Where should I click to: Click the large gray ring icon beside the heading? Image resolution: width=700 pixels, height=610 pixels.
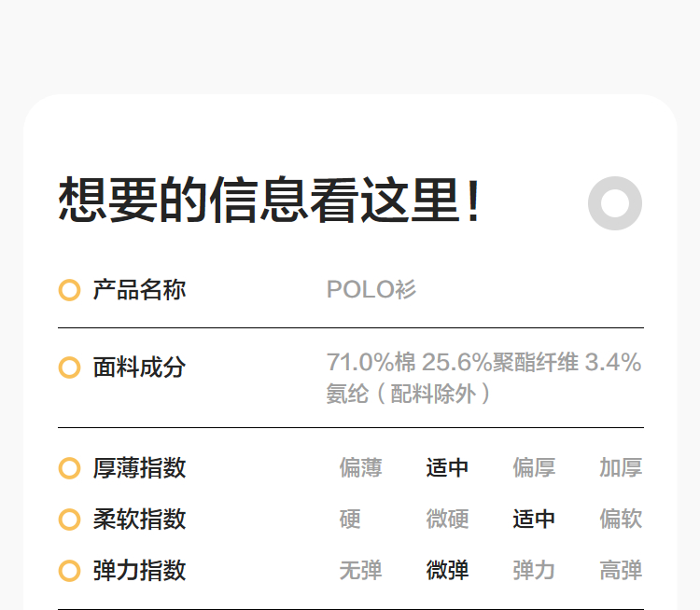tap(615, 203)
